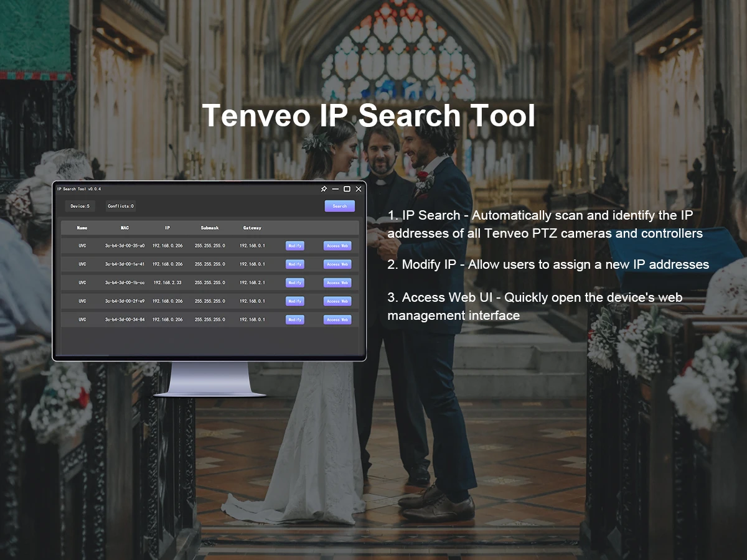Close the IP Search Tool window
This screenshot has height=560, width=747.
358,189
